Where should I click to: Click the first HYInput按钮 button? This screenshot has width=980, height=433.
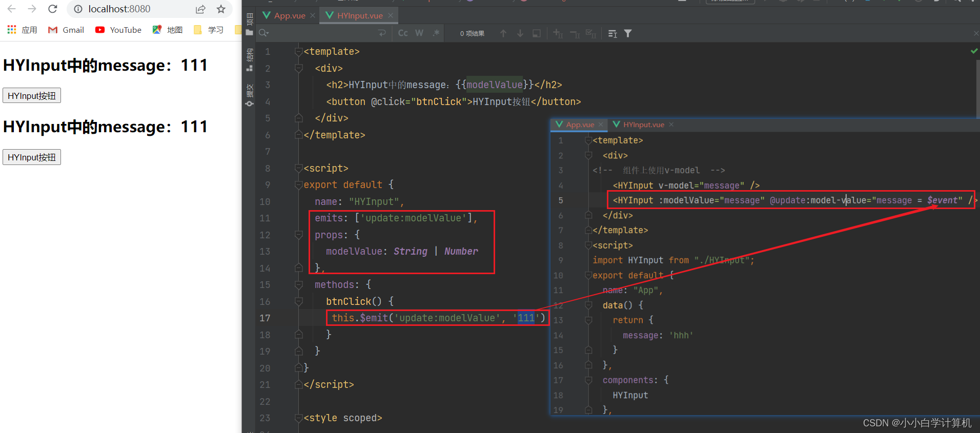(32, 96)
